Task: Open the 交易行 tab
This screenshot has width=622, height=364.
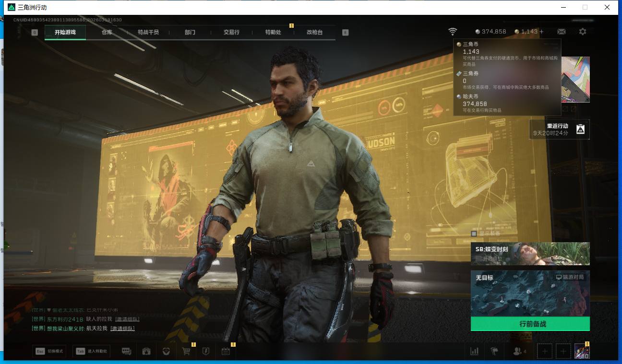Action: point(231,32)
